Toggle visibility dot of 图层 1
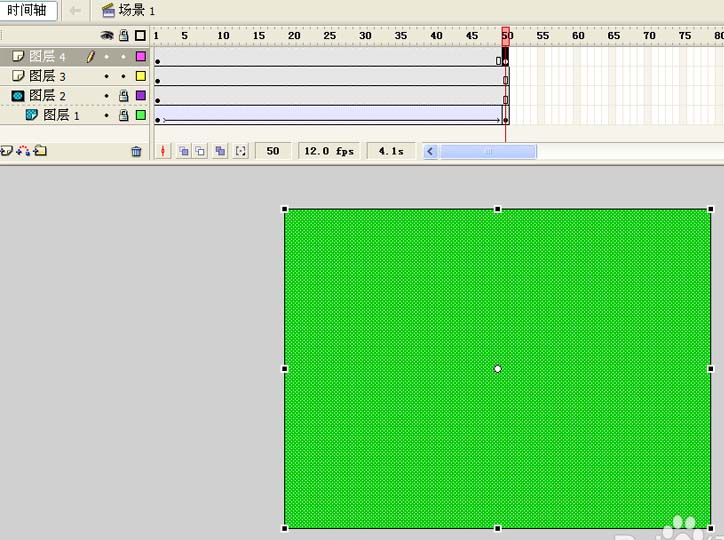Viewport: 724px width, 540px height. pyautogui.click(x=107, y=115)
